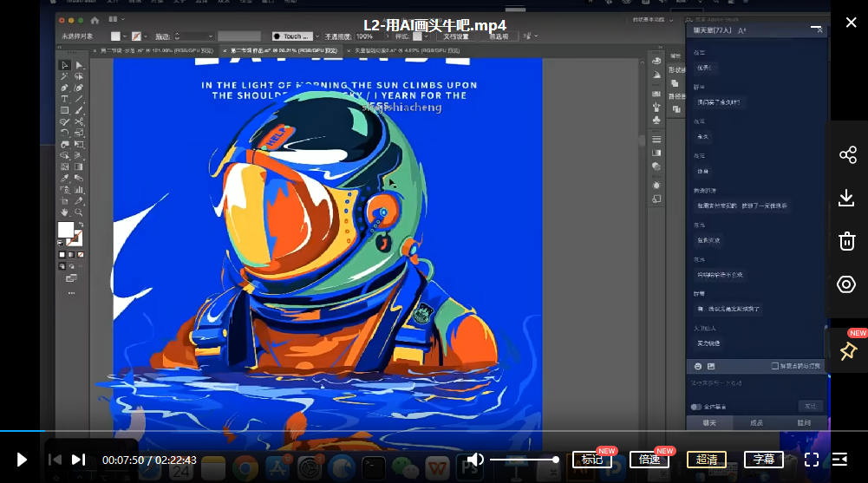The image size is (868, 483).
Task: Download the video using the download icon
Action: (847, 199)
